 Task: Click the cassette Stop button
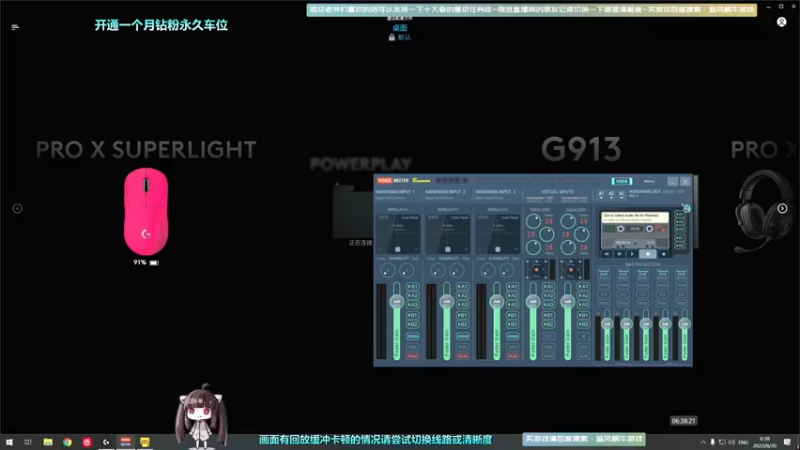coord(648,254)
